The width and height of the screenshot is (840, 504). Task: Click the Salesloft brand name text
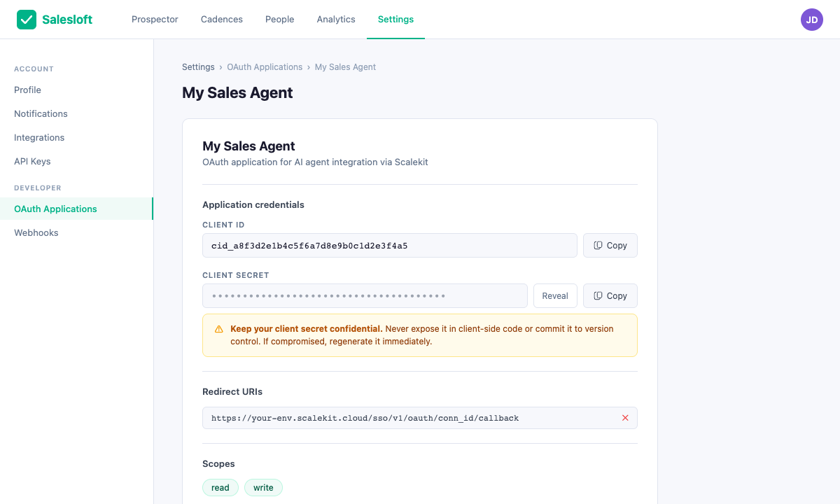(x=67, y=20)
